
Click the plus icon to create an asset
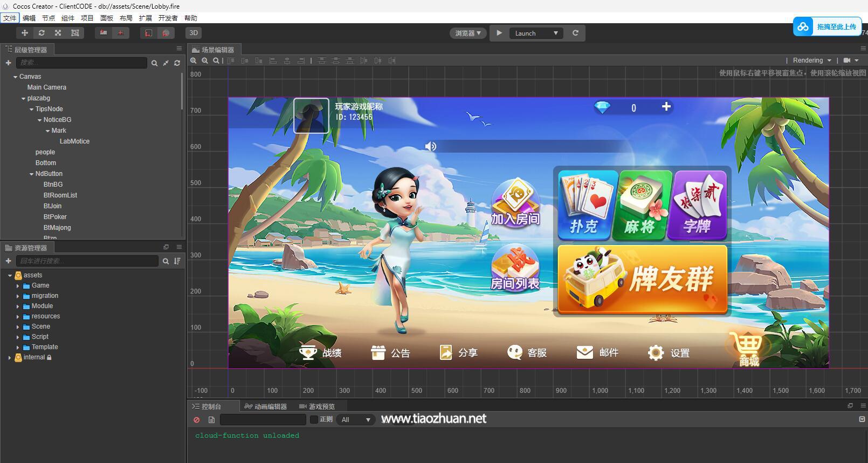(8, 261)
